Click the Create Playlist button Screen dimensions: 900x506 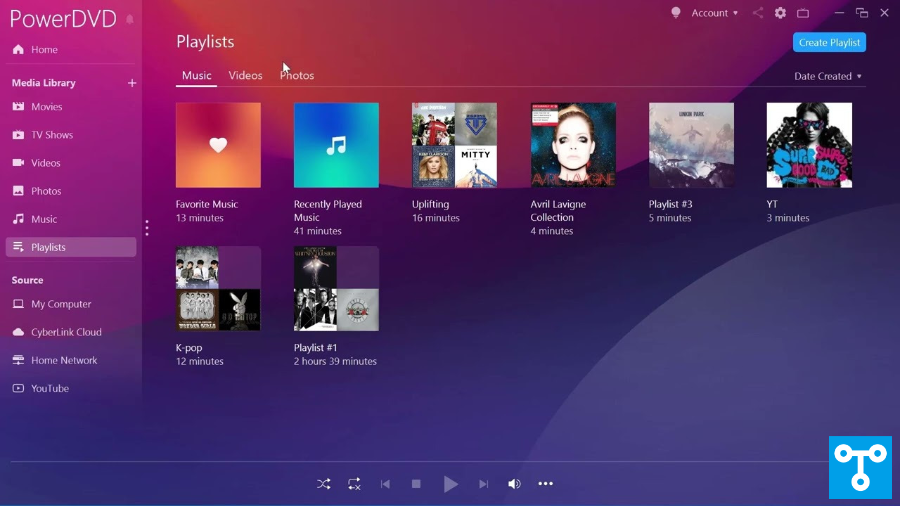pyautogui.click(x=829, y=42)
